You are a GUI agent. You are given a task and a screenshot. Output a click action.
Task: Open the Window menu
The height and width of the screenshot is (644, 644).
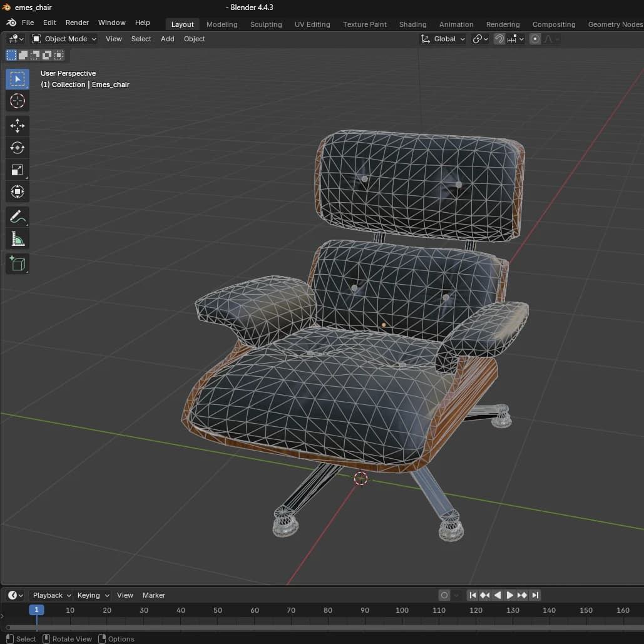[x=111, y=23]
